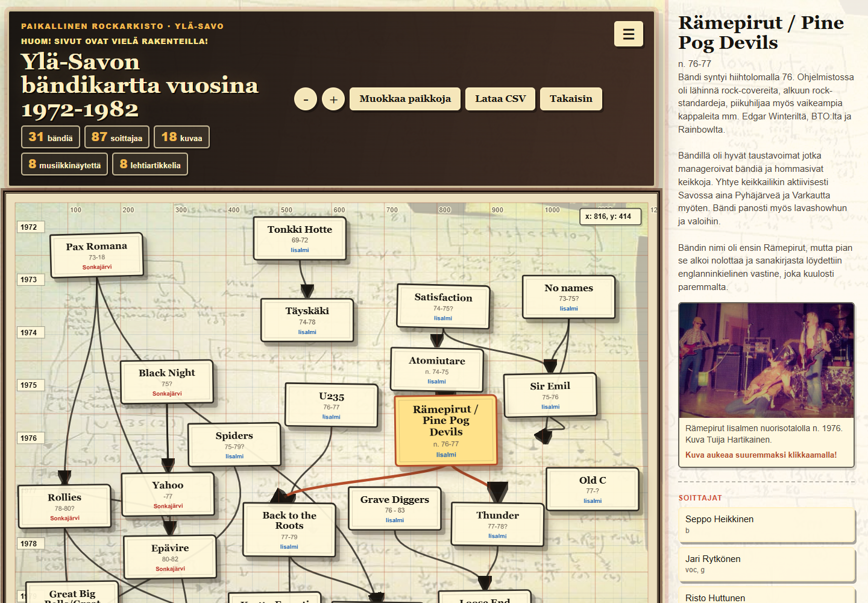Open the Thunder band card

tap(497, 525)
